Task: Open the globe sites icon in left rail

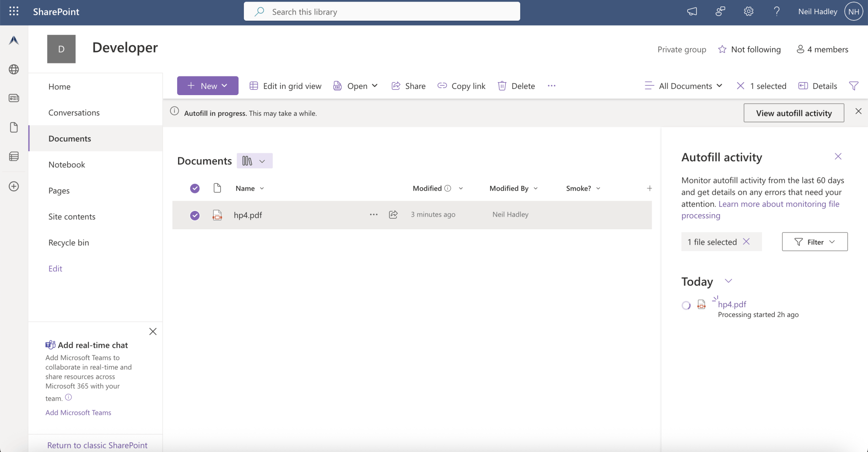Action: tap(14, 70)
